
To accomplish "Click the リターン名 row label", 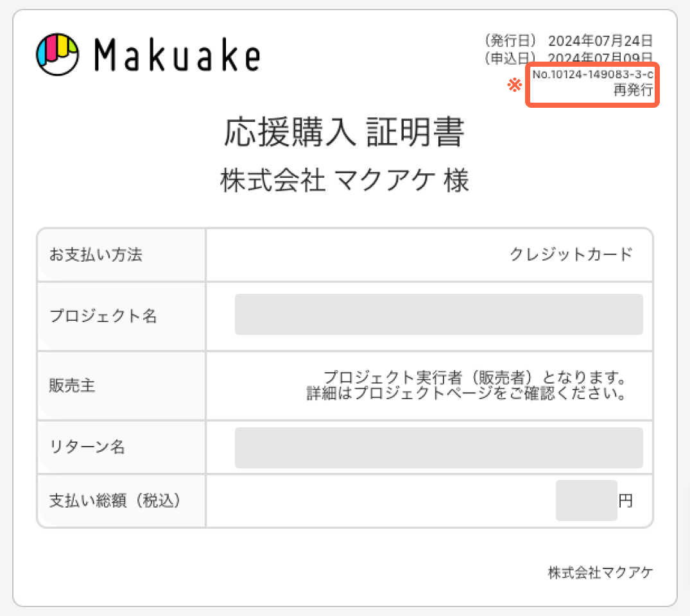I will pyautogui.click(x=87, y=447).
